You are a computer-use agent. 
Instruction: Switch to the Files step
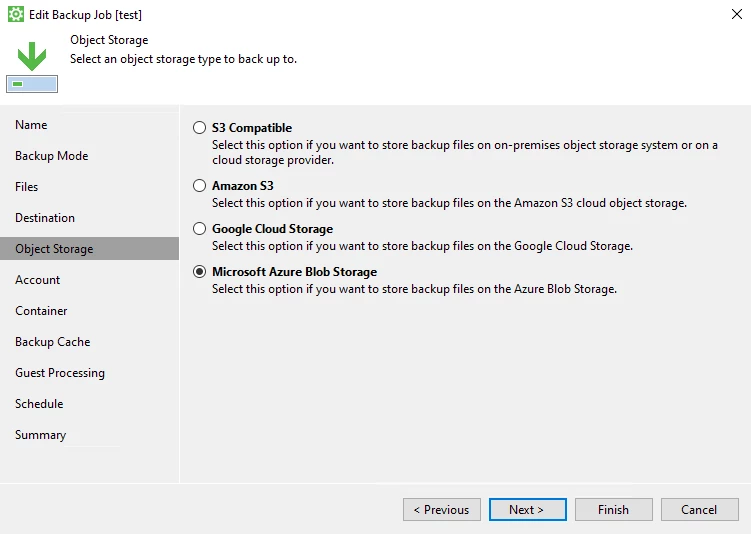click(26, 187)
